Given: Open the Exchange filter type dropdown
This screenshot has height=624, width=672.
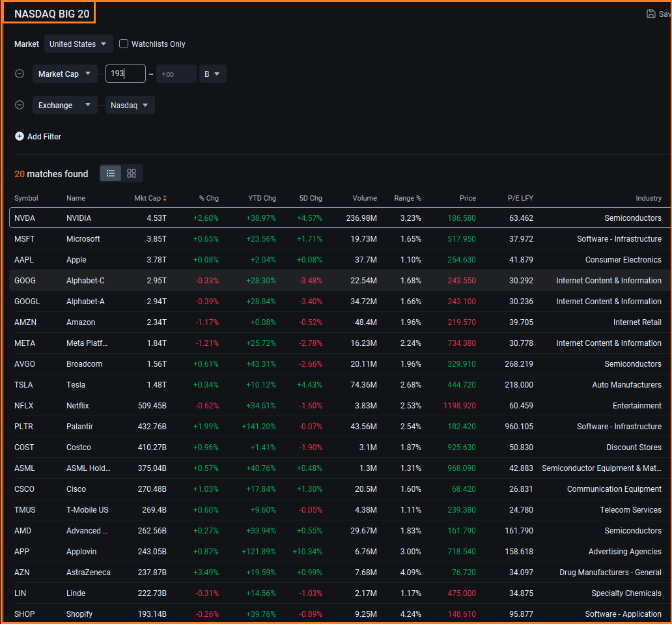Looking at the screenshot, I should [x=64, y=106].
